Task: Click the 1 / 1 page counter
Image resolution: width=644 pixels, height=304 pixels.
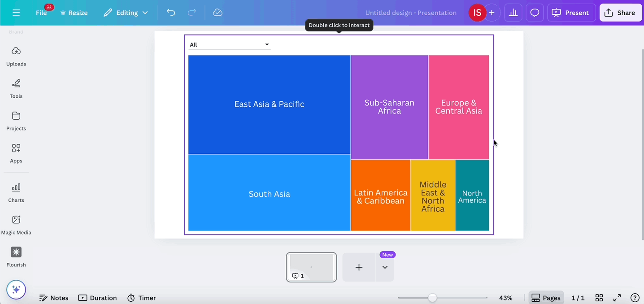Action: point(578,298)
